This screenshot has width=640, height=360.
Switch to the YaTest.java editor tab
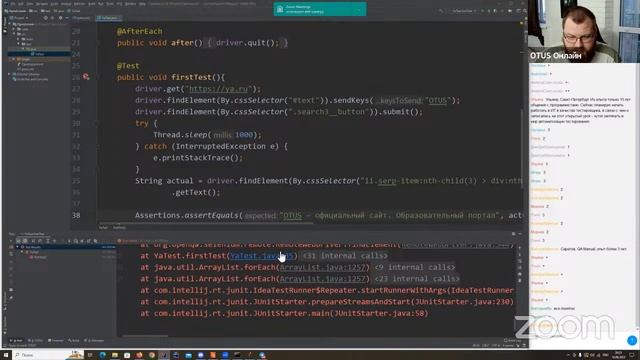click(x=109, y=18)
